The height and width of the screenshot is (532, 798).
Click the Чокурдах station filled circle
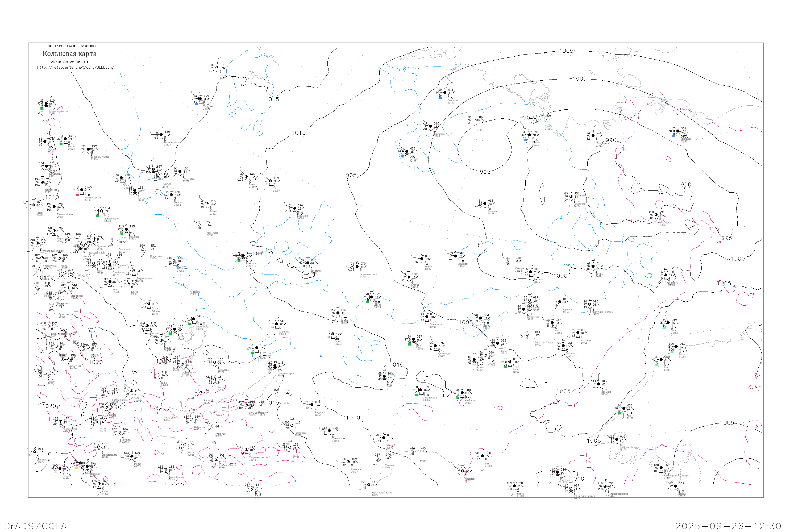678,131
